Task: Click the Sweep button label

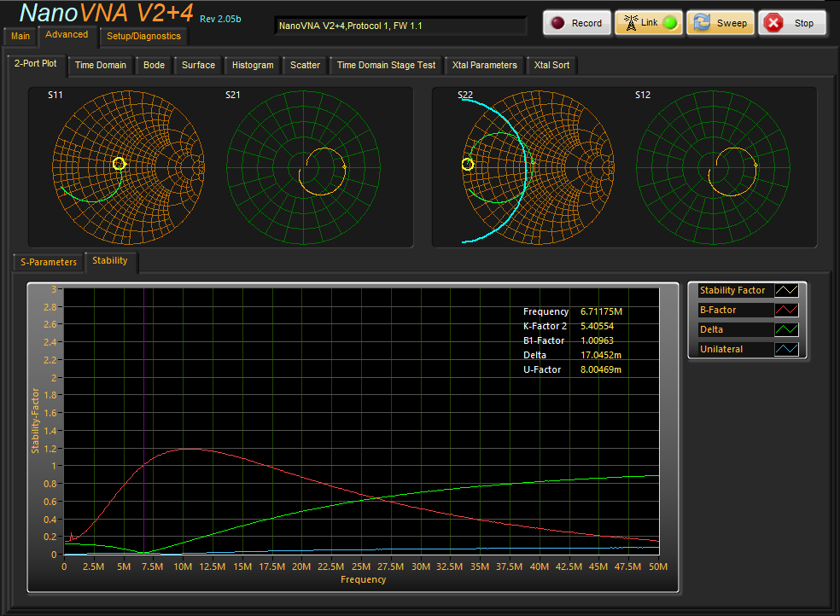Action: 732,23
